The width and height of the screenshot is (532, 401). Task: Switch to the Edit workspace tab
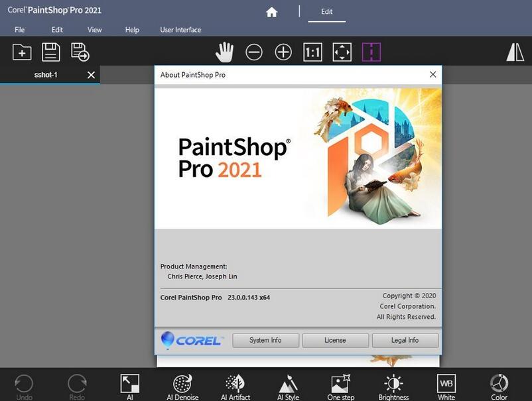coord(327,12)
